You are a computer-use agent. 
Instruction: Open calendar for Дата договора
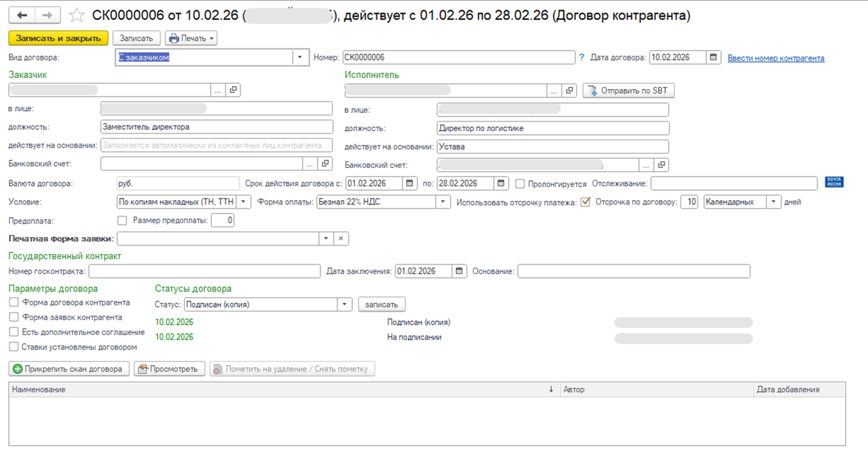coord(713,57)
